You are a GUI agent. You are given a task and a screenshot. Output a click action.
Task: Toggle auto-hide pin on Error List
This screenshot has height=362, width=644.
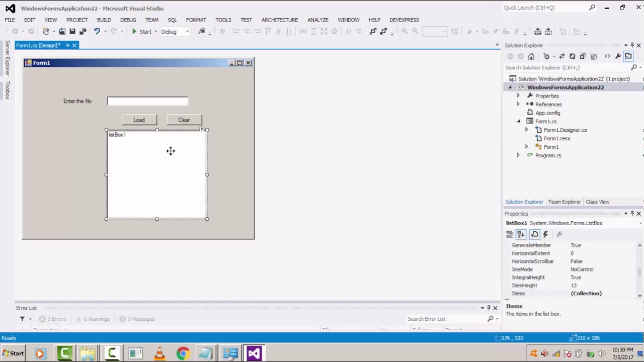click(488, 308)
